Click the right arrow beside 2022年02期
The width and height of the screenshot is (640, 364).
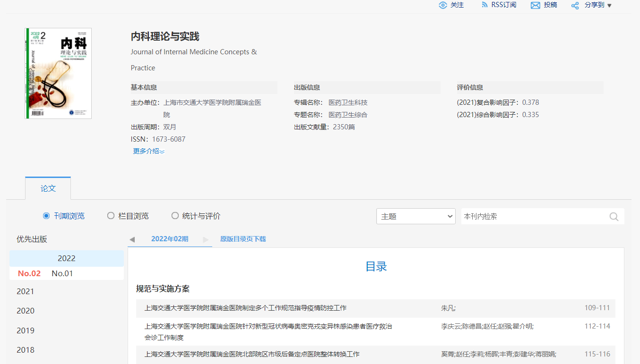pos(206,239)
